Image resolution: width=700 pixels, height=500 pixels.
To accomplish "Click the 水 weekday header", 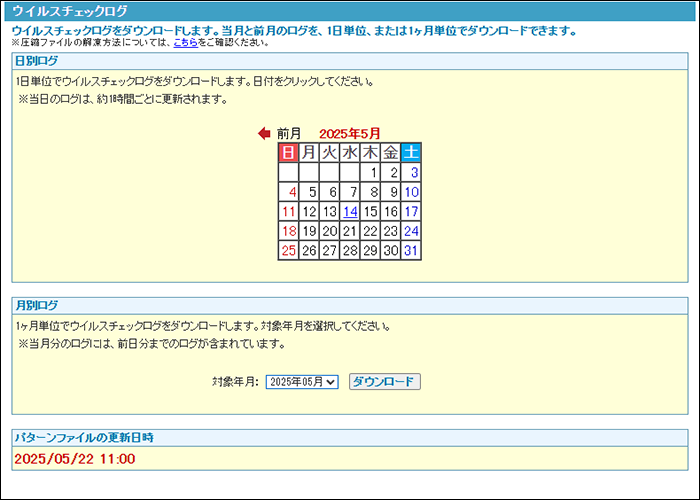I will click(x=350, y=153).
